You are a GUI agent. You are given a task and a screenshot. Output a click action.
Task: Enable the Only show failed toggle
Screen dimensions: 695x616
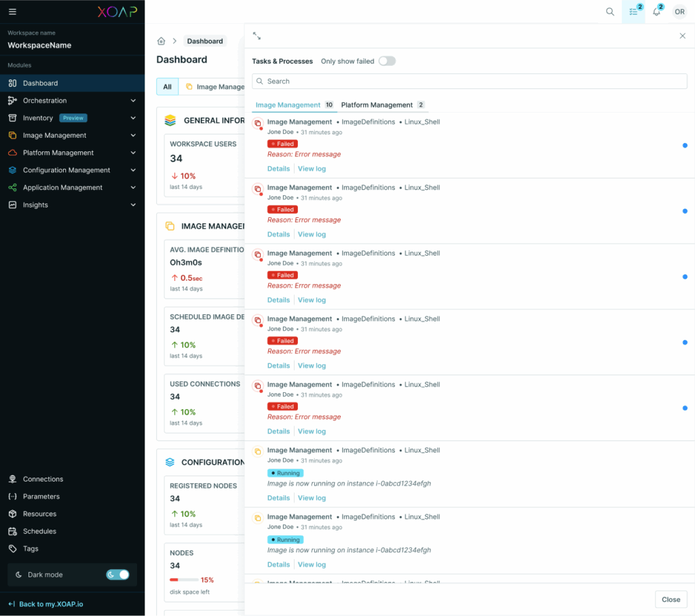[x=387, y=61]
